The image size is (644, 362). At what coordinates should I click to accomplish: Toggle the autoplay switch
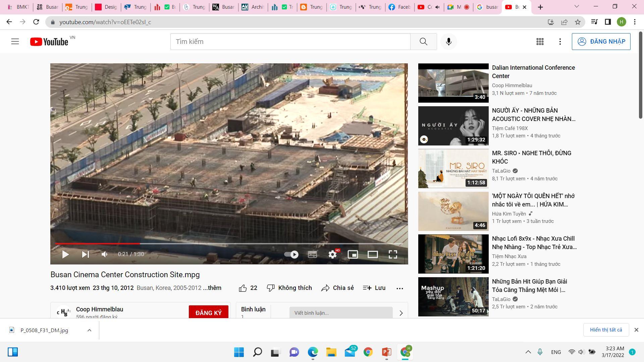[291, 254]
